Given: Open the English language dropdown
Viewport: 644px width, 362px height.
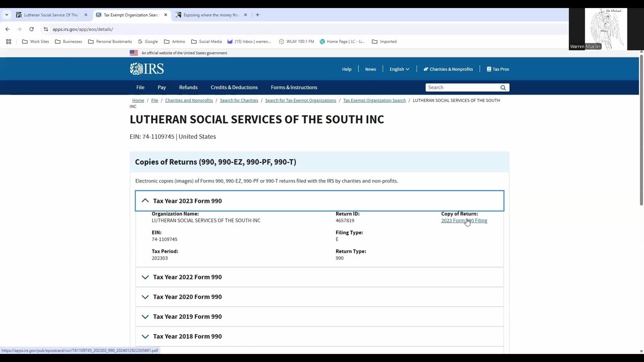Looking at the screenshot, I should tap(399, 69).
